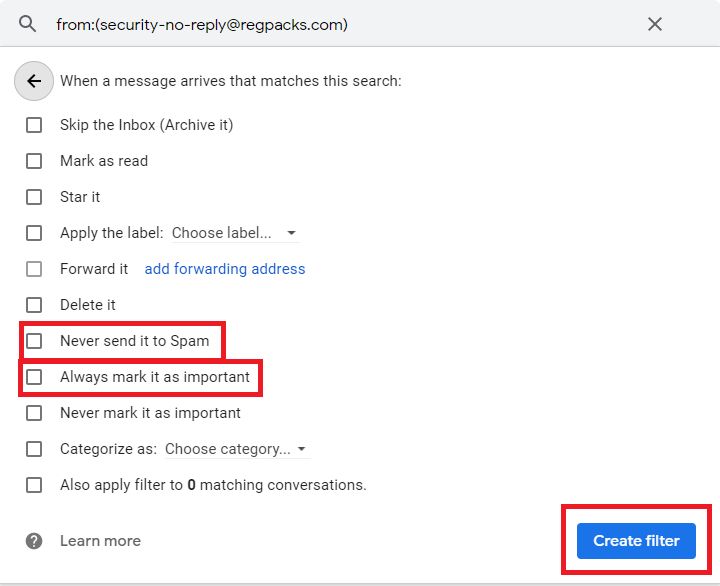Check Always mark it as important
The image size is (720, 586).
coord(34,377)
